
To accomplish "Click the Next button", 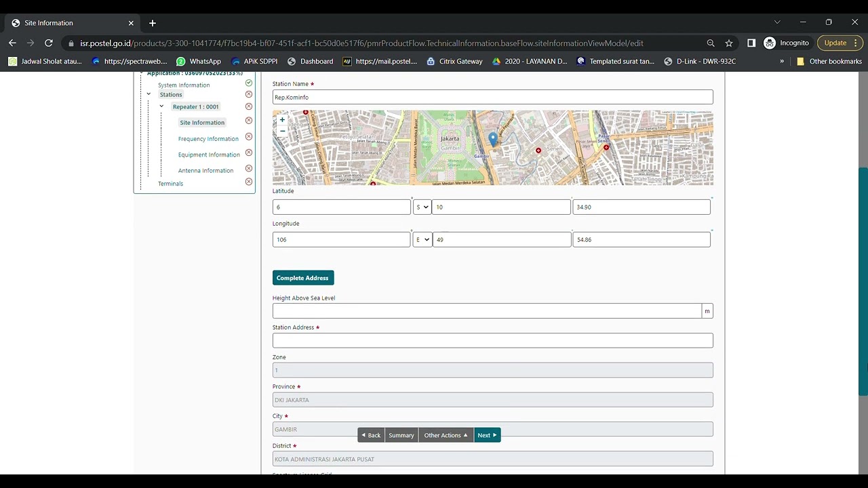I will tap(487, 435).
